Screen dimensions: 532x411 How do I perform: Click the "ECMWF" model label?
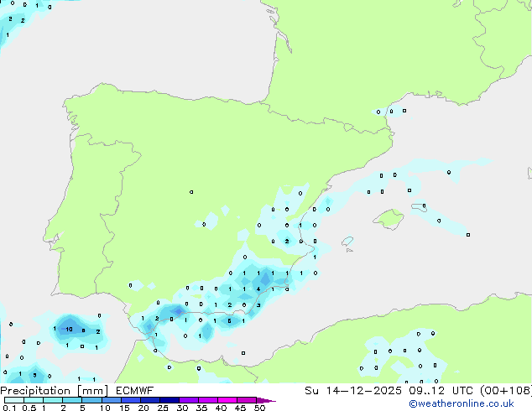pyautogui.click(x=135, y=391)
